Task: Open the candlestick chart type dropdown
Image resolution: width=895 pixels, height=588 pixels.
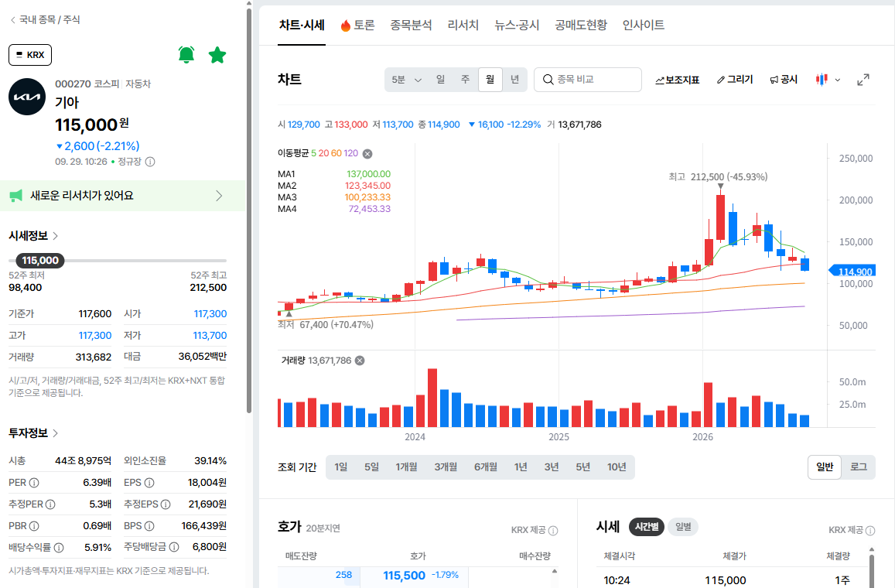Action: click(828, 80)
